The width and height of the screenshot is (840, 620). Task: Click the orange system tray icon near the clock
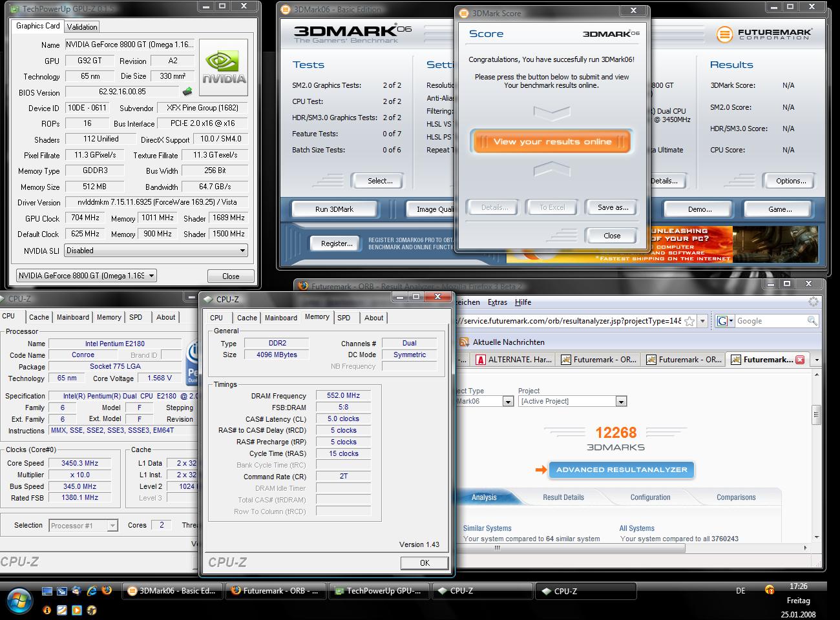point(770,590)
